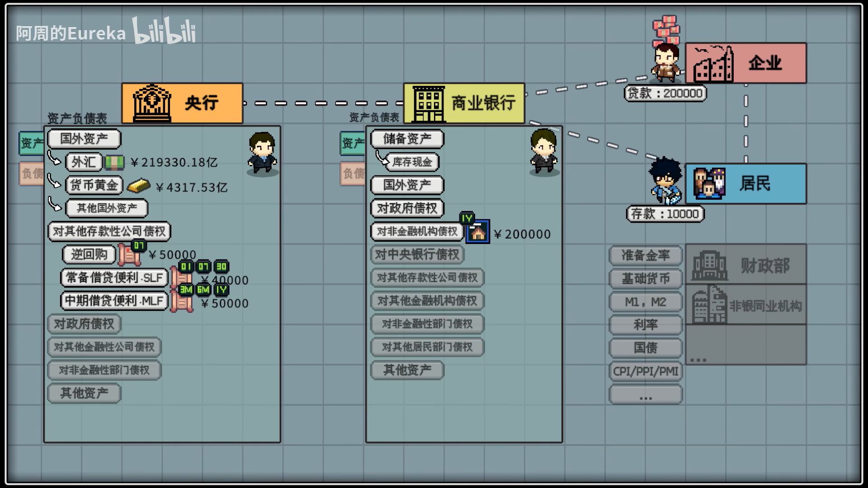This screenshot has width=868, height=488.
Task: Click the 准备金率 button
Action: 645,256
